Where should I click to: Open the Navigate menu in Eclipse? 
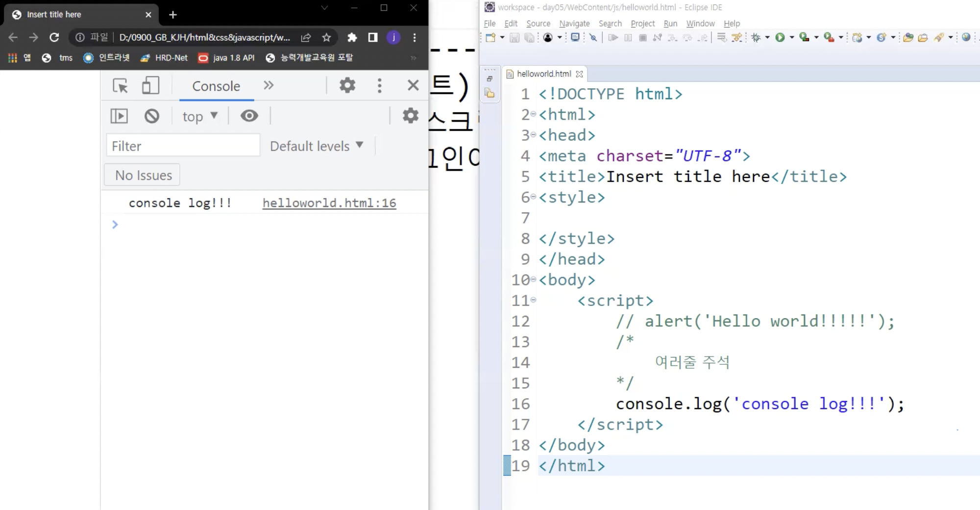(574, 24)
